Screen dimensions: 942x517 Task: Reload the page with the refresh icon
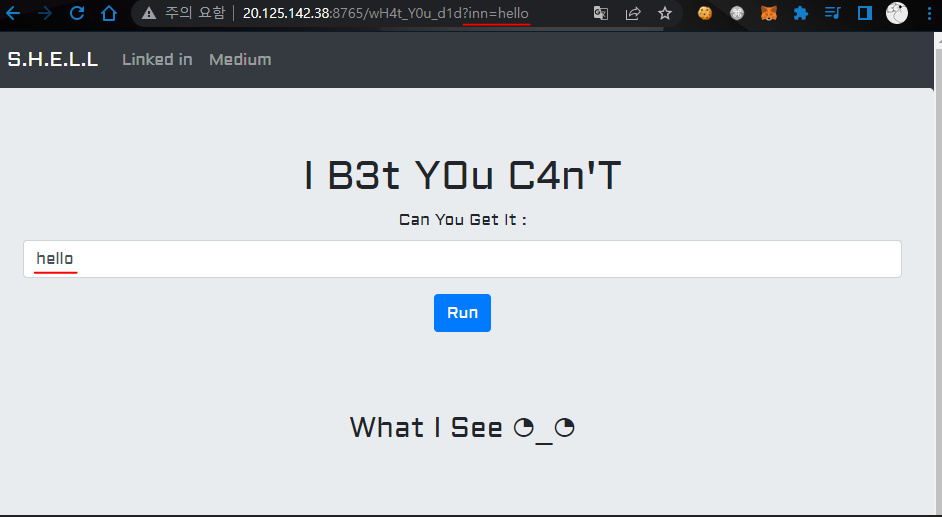(77, 13)
